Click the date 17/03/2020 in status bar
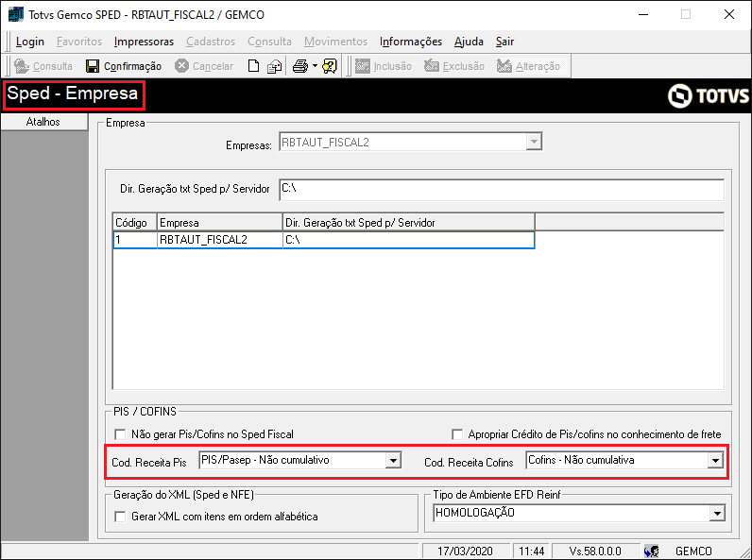752x560 pixels. pos(465,551)
